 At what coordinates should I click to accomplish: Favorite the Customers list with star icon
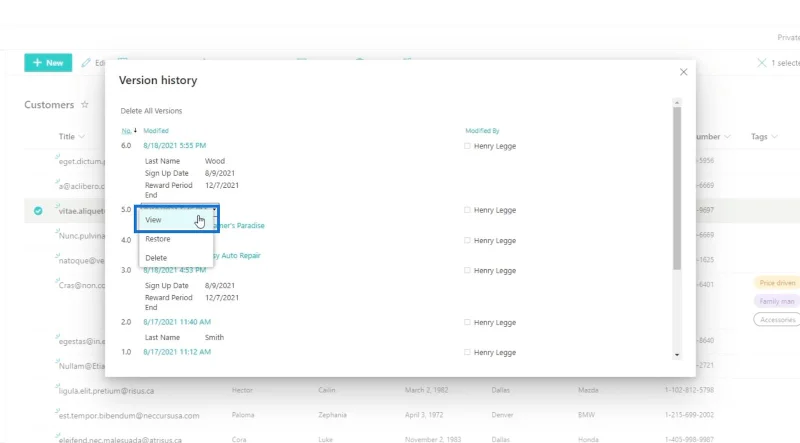(x=85, y=105)
